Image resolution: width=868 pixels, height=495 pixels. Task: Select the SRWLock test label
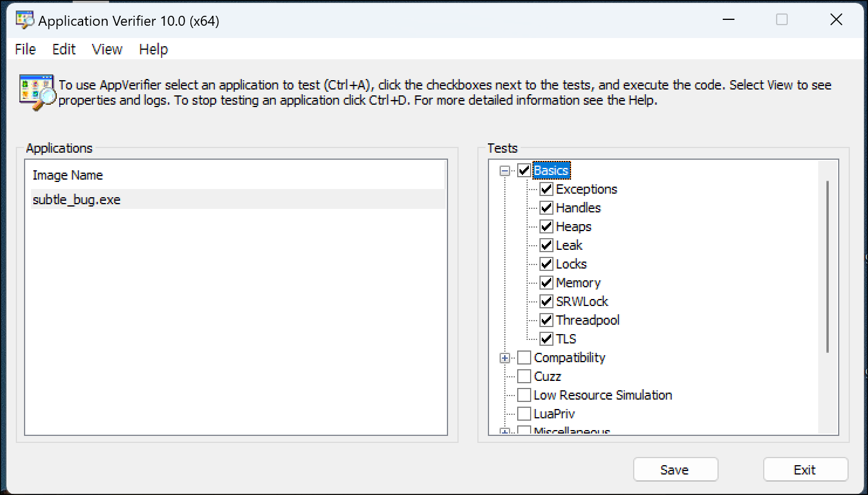582,301
